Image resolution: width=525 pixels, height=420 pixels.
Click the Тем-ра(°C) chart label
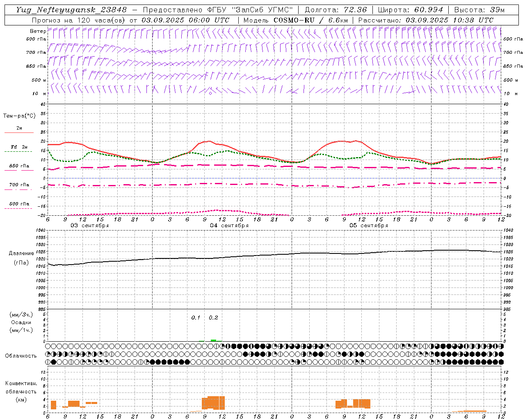(19, 116)
